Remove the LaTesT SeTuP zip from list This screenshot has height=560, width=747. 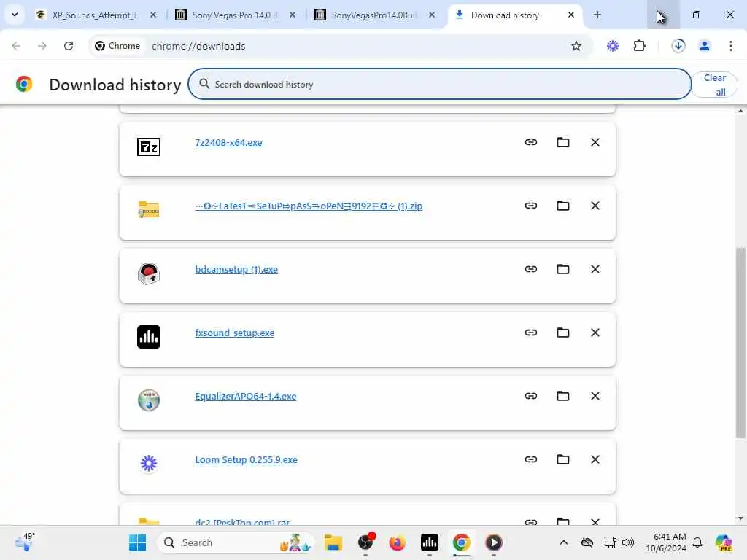(x=595, y=206)
